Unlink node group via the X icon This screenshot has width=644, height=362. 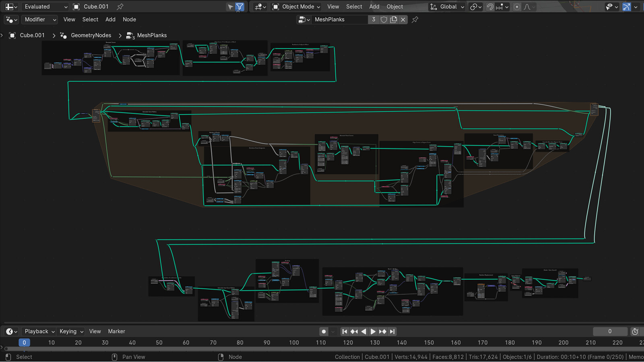[403, 19]
